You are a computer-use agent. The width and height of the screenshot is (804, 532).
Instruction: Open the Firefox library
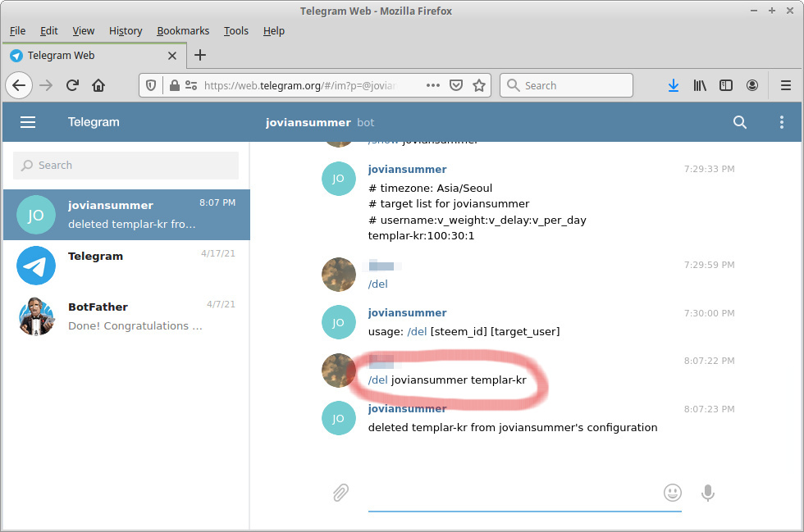pyautogui.click(x=699, y=85)
